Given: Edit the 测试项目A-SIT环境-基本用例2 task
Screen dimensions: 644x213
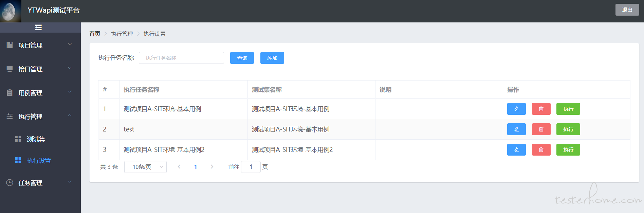Looking at the screenshot, I should pyautogui.click(x=516, y=150).
